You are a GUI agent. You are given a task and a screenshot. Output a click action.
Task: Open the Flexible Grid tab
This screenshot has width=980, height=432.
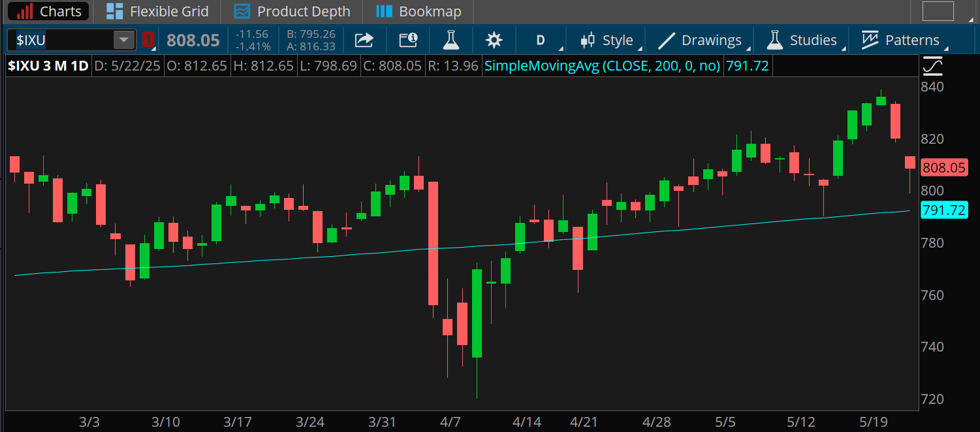[x=157, y=11]
